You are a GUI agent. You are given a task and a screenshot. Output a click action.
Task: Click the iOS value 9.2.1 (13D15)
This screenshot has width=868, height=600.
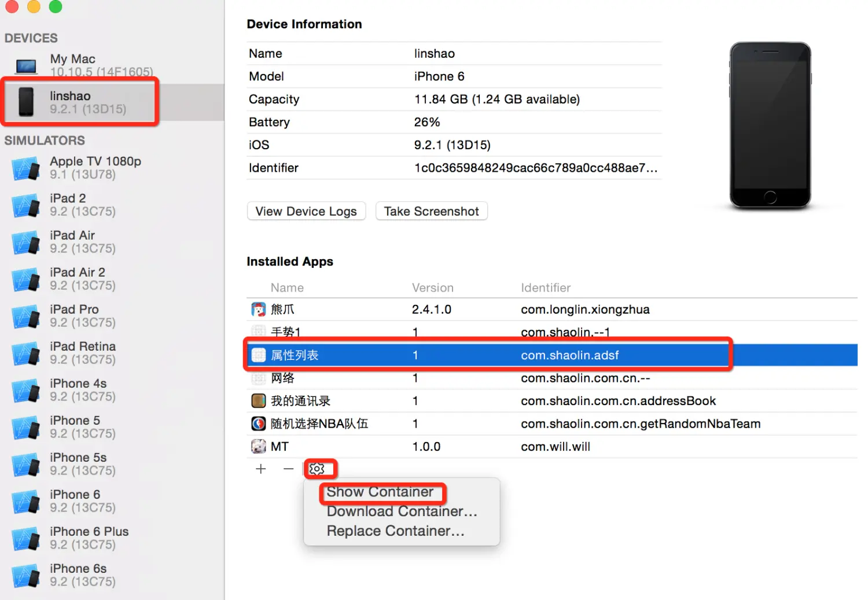(x=453, y=145)
